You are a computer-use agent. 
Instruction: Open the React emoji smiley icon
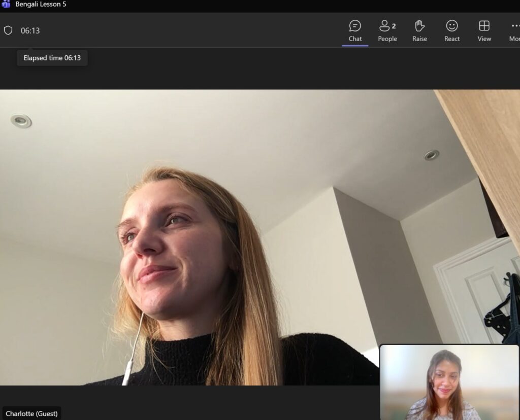[452, 26]
